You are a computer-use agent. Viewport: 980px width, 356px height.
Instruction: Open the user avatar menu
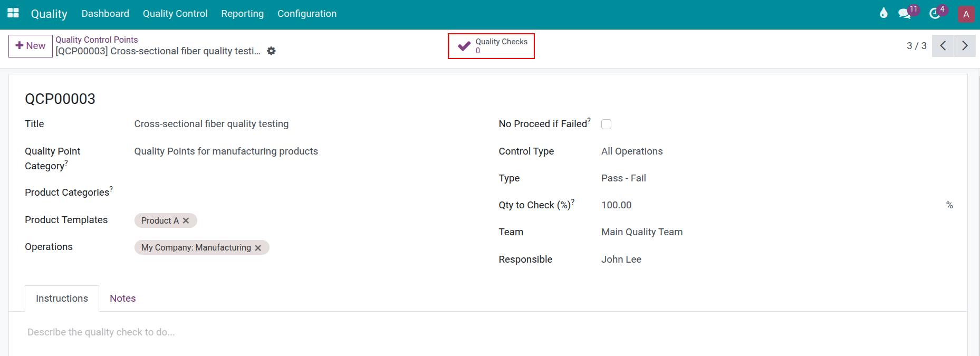point(966,14)
